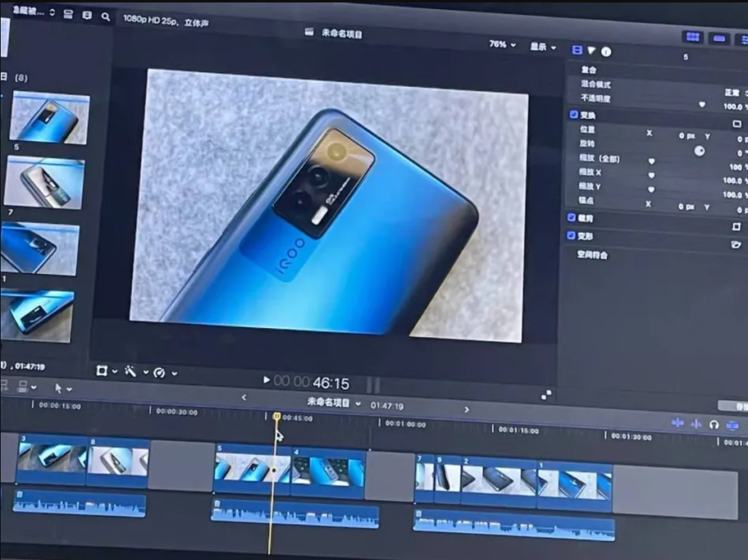Open the clip grouping options icon
The height and width of the screenshot is (560, 748).
[x=87, y=15]
